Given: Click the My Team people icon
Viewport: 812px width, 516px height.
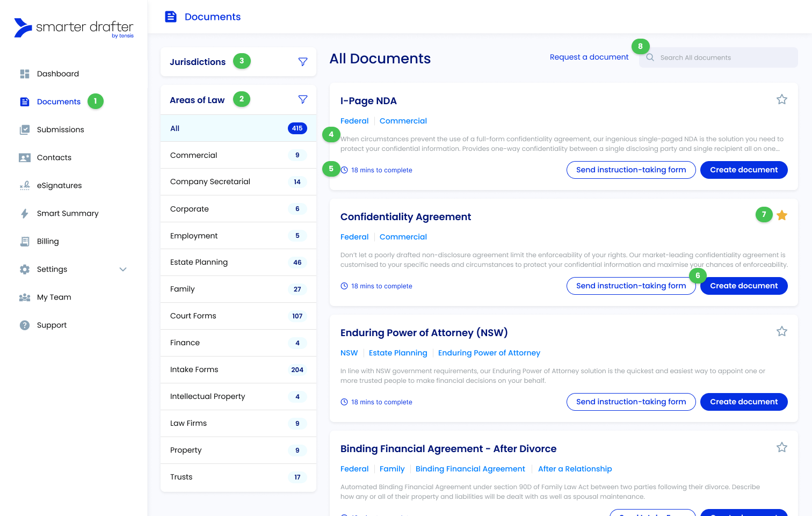Looking at the screenshot, I should point(25,297).
